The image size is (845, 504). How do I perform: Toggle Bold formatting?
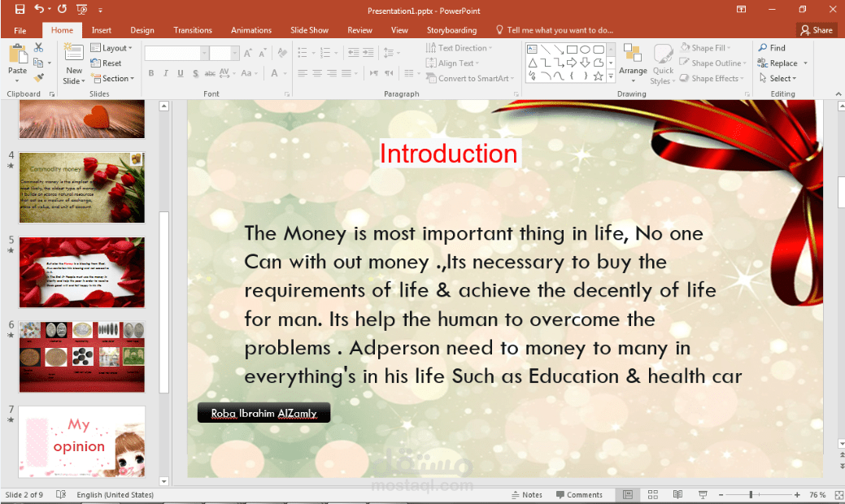pos(151,72)
